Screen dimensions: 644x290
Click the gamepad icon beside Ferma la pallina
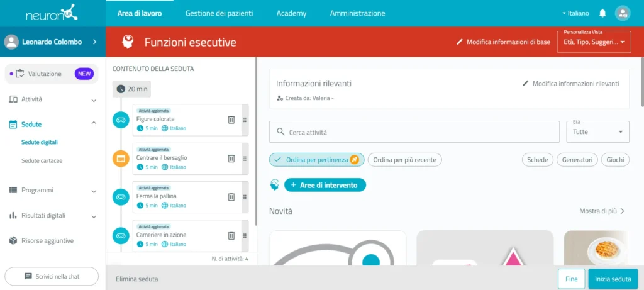121,197
